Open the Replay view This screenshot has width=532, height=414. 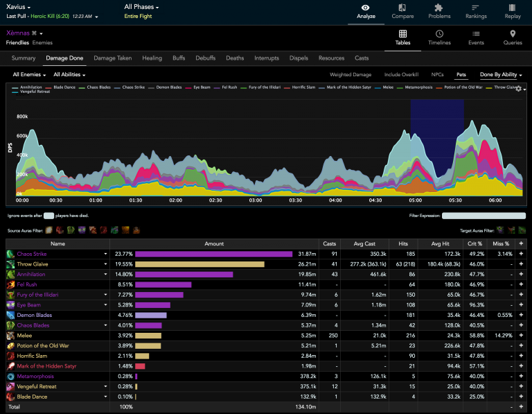[x=513, y=11]
